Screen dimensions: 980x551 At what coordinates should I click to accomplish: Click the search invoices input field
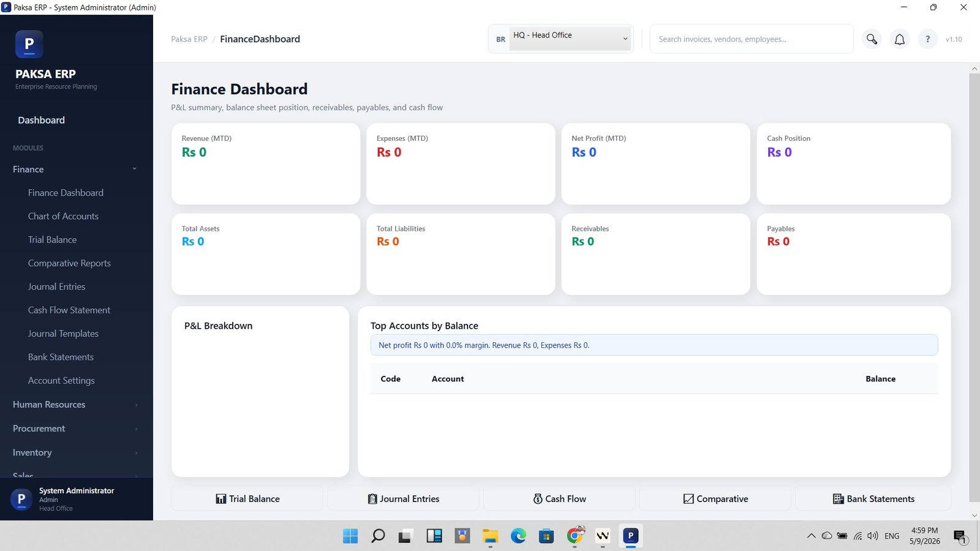coord(752,39)
